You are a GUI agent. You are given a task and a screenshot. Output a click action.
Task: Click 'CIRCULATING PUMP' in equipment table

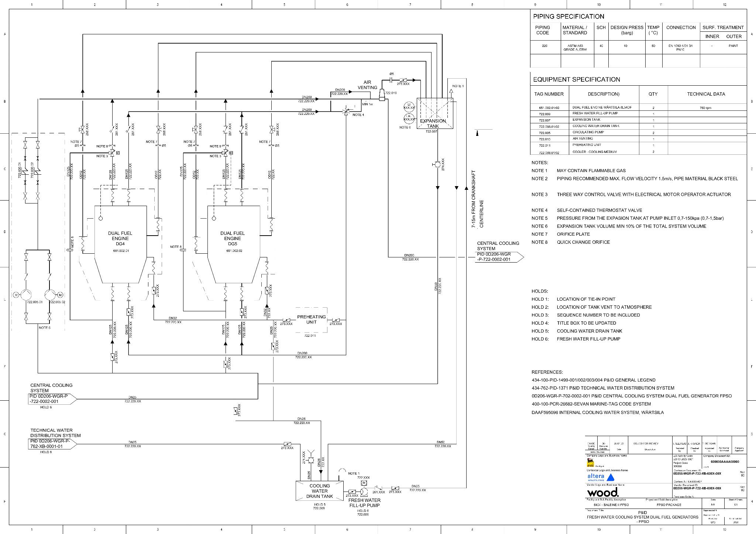coord(588,132)
